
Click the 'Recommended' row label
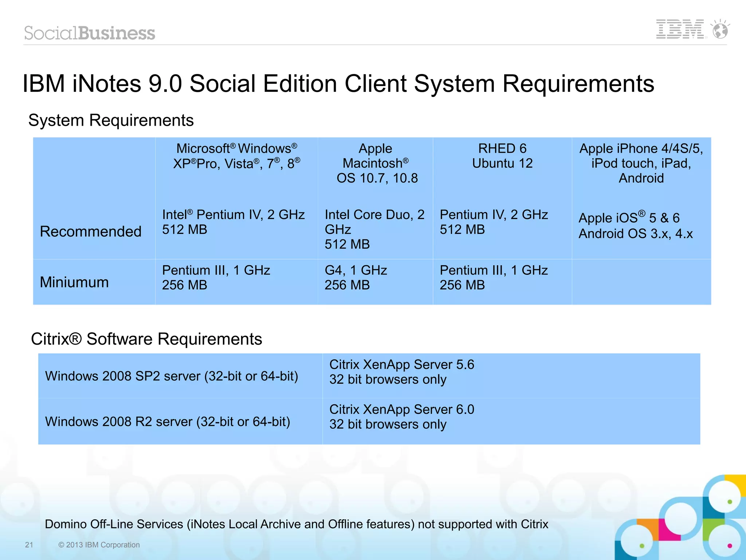pos(91,231)
